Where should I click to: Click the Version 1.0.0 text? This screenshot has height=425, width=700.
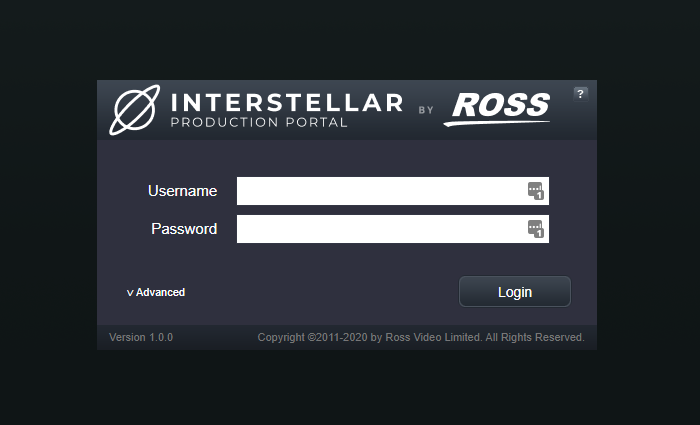141,338
